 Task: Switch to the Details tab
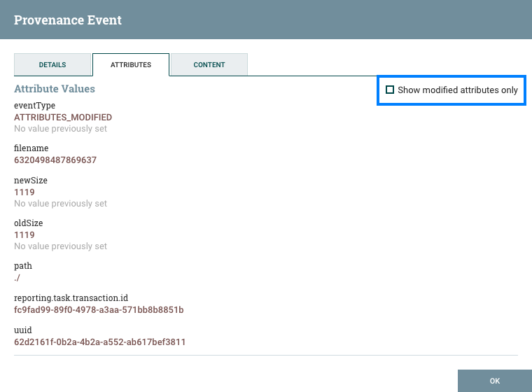[x=52, y=64]
